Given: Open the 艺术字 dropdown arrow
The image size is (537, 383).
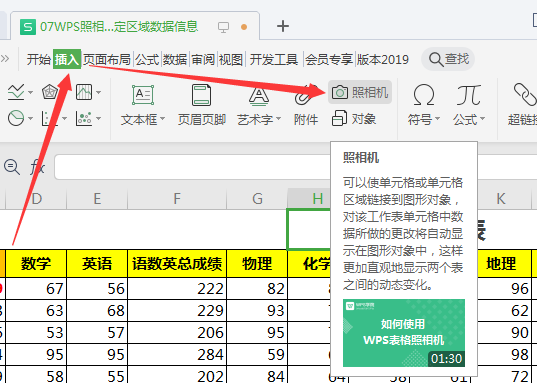Looking at the screenshot, I should click(278, 119).
